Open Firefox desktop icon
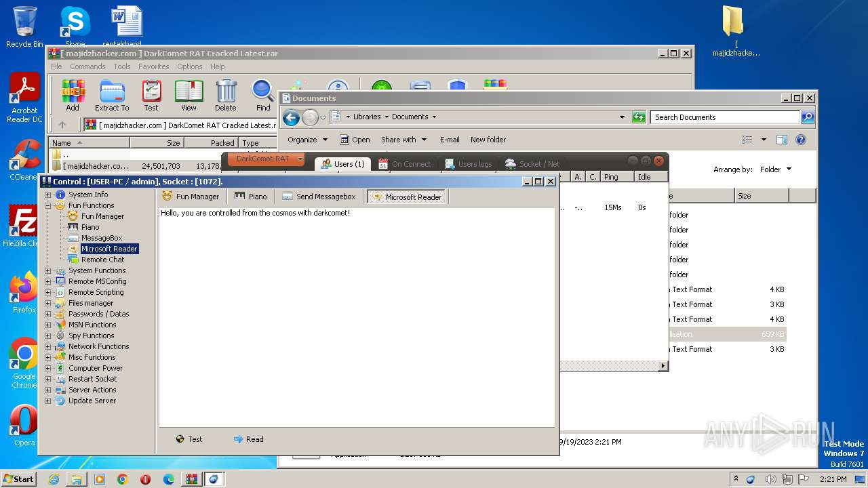868x488 pixels. 24,293
